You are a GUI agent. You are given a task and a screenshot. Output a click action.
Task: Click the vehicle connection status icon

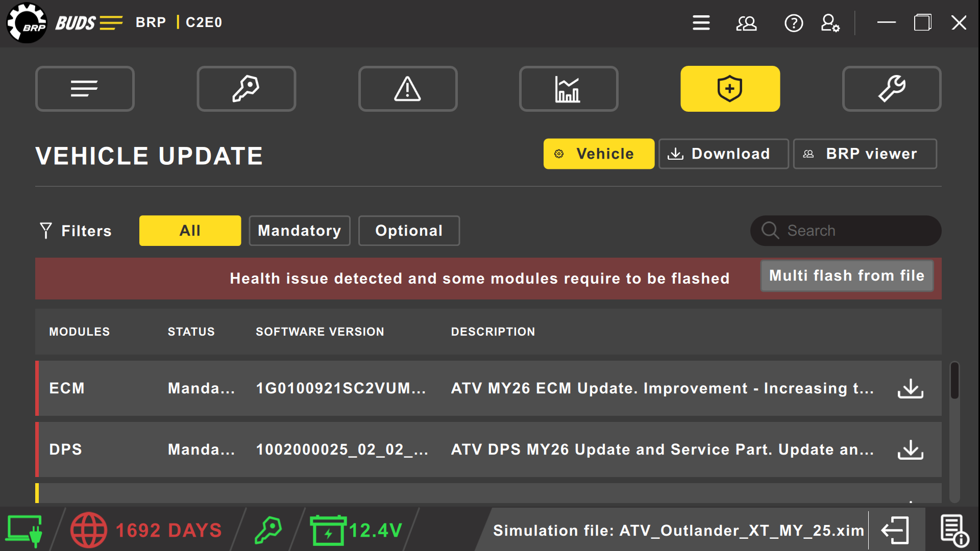(24, 531)
